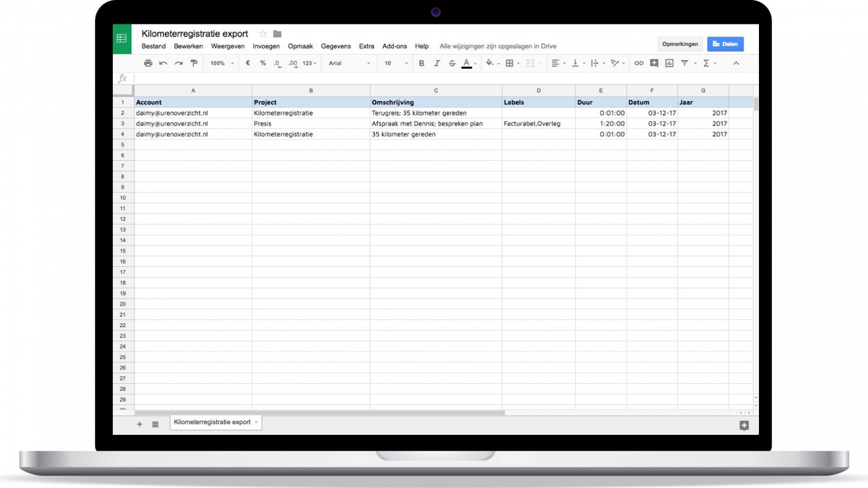Star the Kilometerregistratie export document
Image resolution: width=868 pixels, height=488 pixels.
[263, 34]
